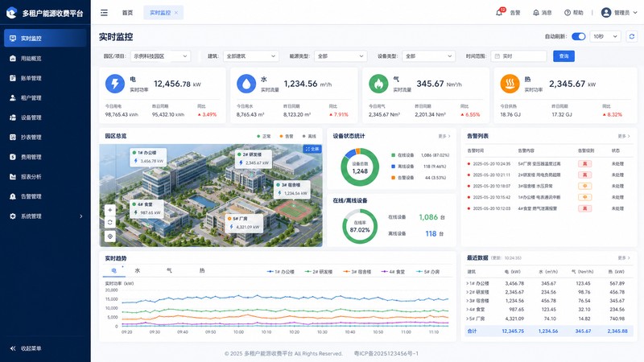
Task: Switch to the 水 trend tab
Action: pos(137,270)
